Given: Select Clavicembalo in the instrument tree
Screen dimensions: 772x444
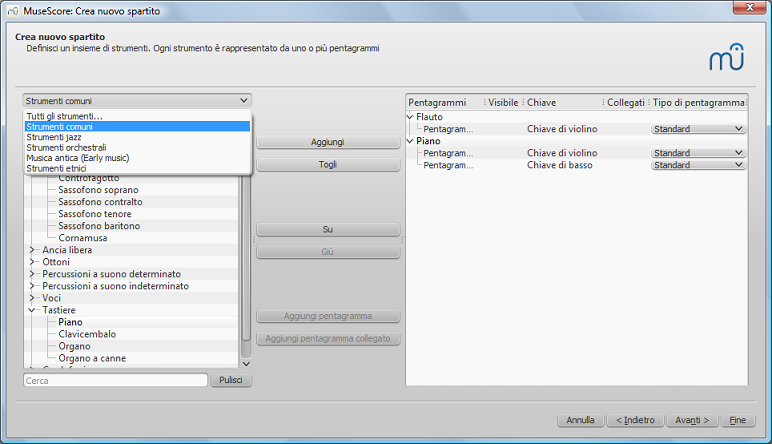Looking at the screenshot, I should (x=87, y=334).
